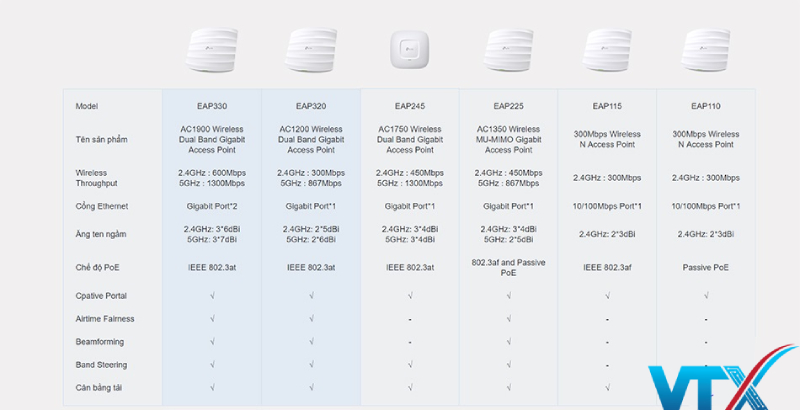
Task: Click the square EAP245 access point image
Action: 410,49
